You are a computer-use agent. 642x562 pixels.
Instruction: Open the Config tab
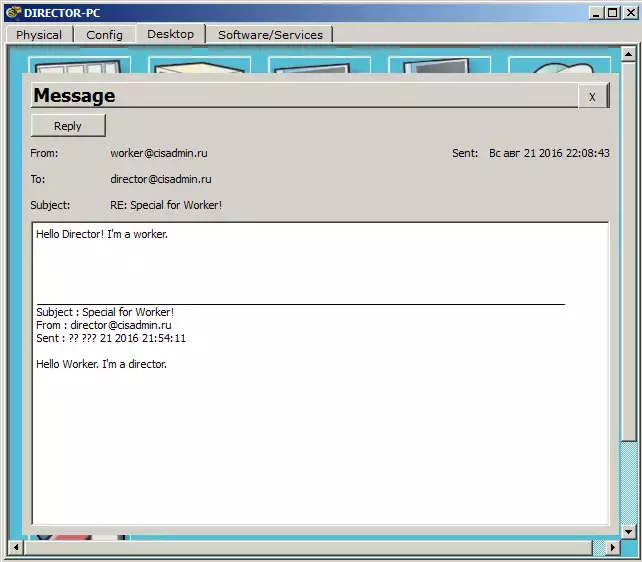click(104, 35)
